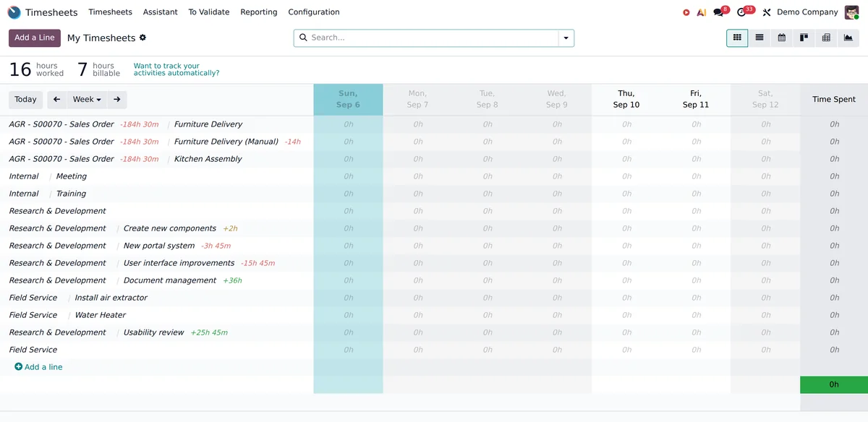Click the Sat, Sep 12 column header

click(765, 99)
